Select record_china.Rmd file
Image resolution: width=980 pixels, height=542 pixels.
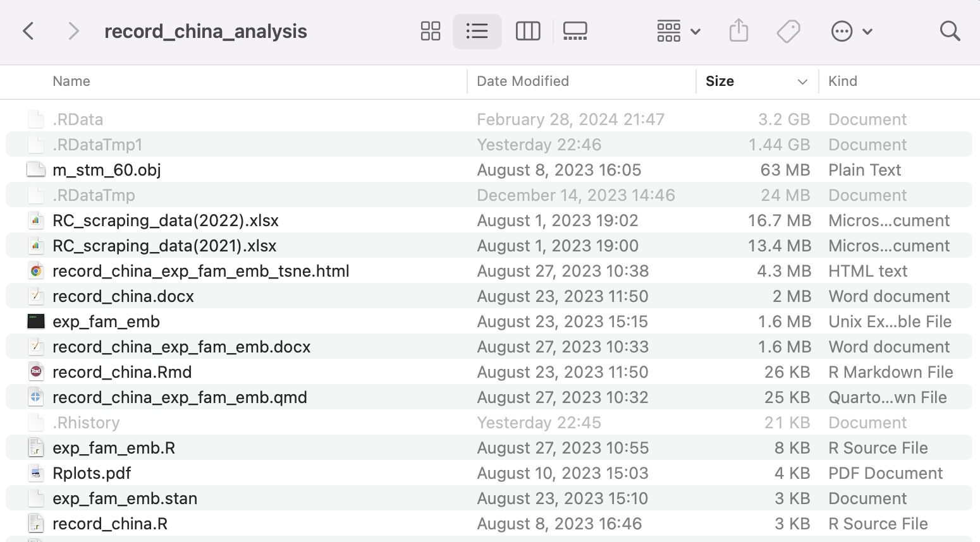click(122, 372)
